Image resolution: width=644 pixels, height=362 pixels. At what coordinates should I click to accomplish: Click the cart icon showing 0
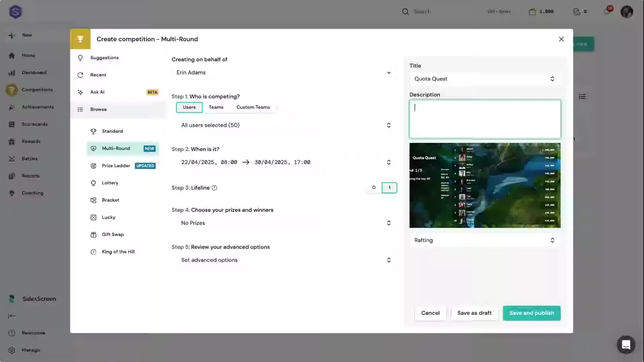coord(577,12)
